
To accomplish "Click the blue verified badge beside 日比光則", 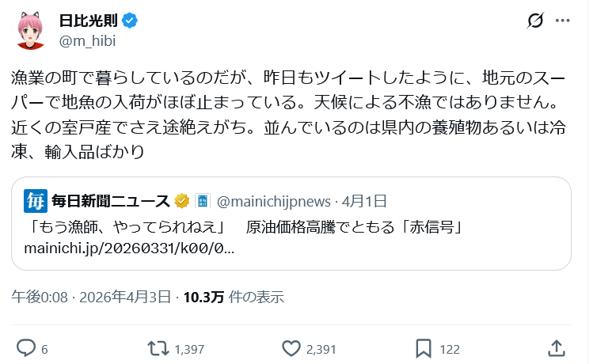I will tap(131, 20).
